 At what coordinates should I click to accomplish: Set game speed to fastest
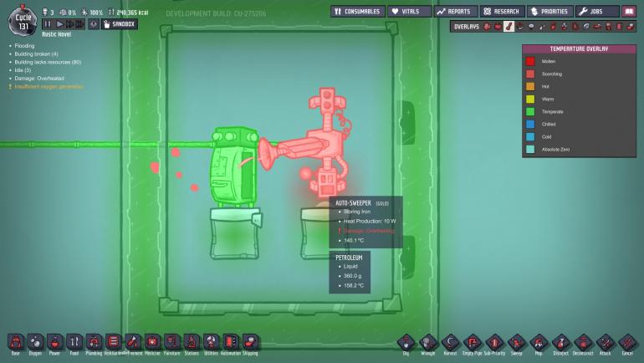(x=79, y=24)
